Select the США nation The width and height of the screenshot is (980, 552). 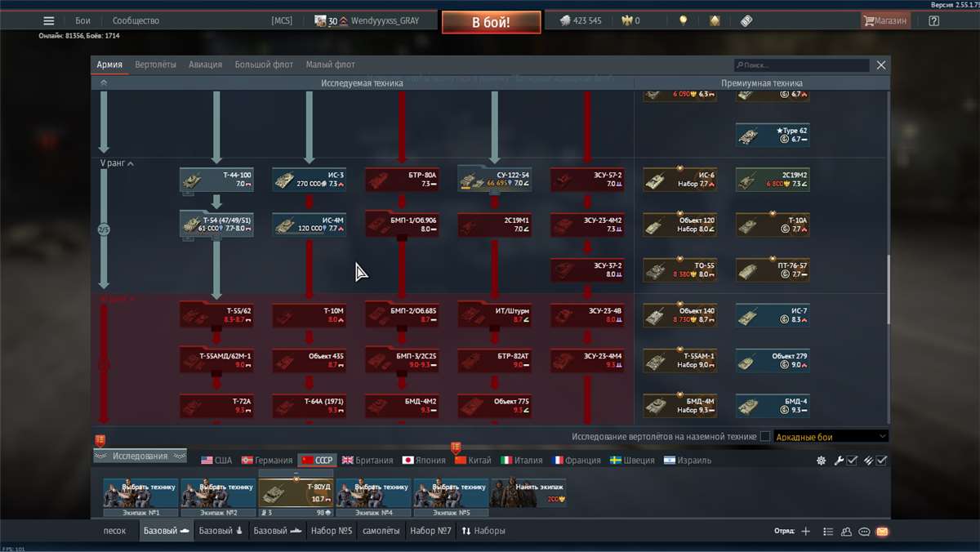click(217, 461)
